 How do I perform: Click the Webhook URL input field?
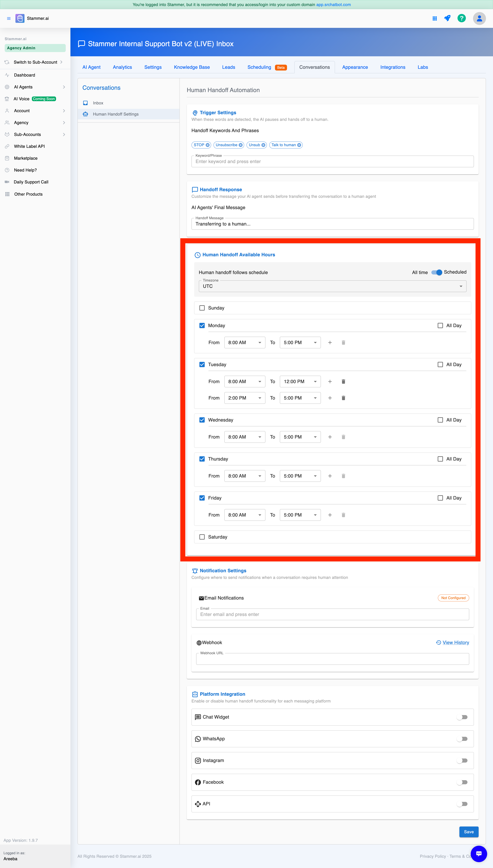[332, 659]
